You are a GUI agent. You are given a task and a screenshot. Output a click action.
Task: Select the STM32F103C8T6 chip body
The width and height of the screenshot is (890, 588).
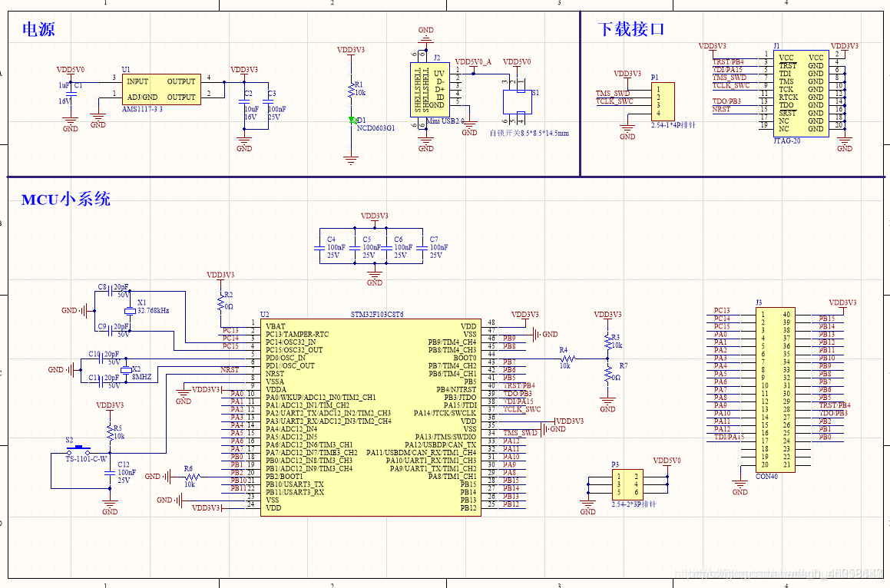[371, 417]
